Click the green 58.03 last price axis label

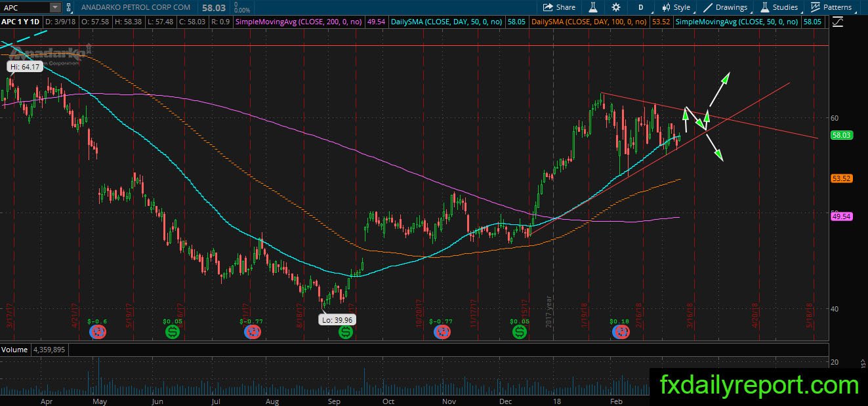pyautogui.click(x=841, y=135)
